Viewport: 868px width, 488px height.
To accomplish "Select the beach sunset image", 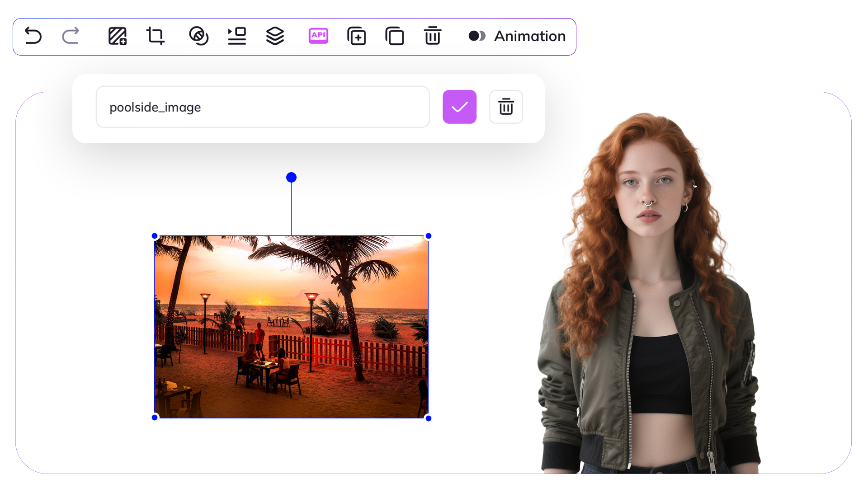I will click(291, 327).
